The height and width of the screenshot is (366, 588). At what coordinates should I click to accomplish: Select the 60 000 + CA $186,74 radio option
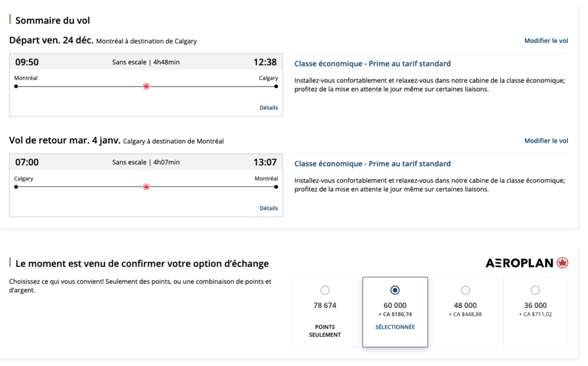395,290
